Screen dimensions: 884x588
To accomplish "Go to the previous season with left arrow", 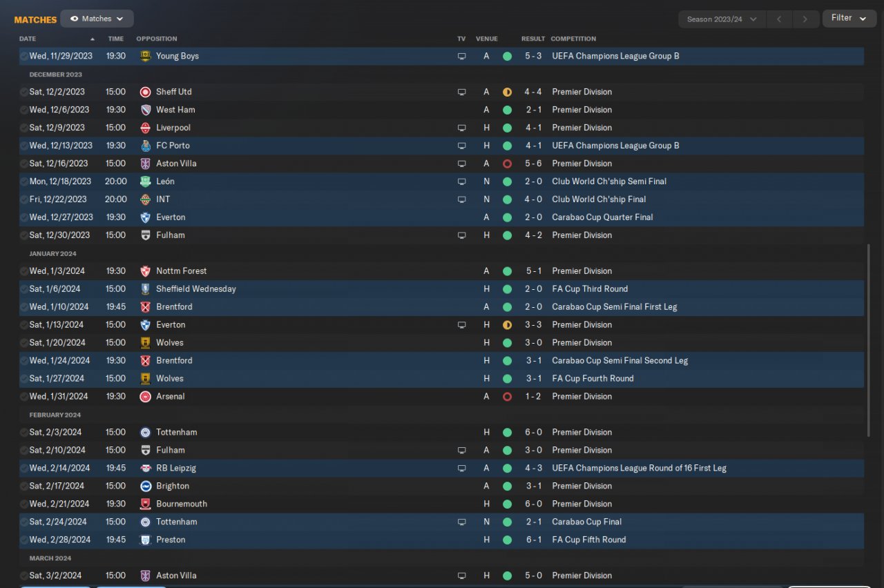I will (779, 19).
